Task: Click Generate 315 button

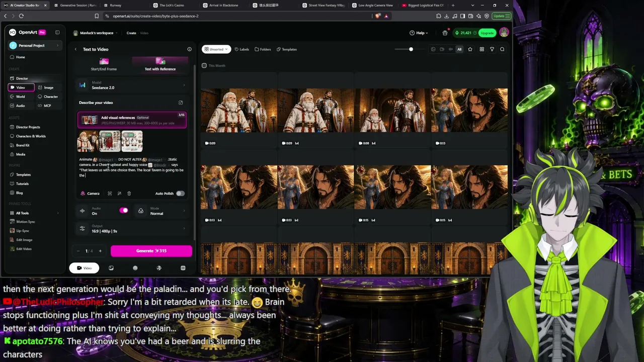Action: pyautogui.click(x=151, y=251)
